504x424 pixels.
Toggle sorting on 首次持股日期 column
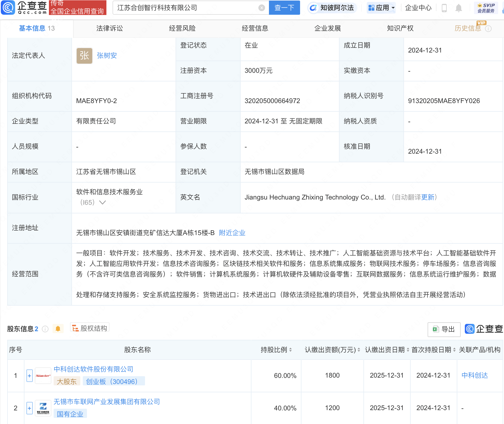tap(454, 350)
